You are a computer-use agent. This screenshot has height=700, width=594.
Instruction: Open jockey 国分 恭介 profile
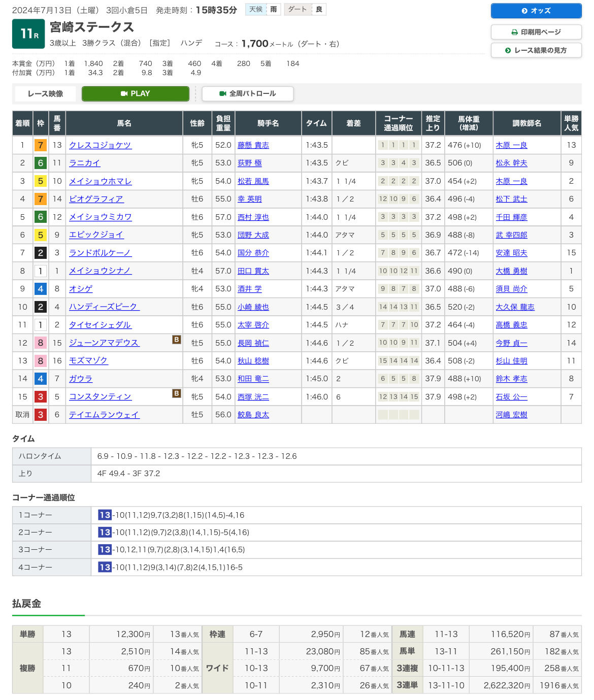click(253, 253)
